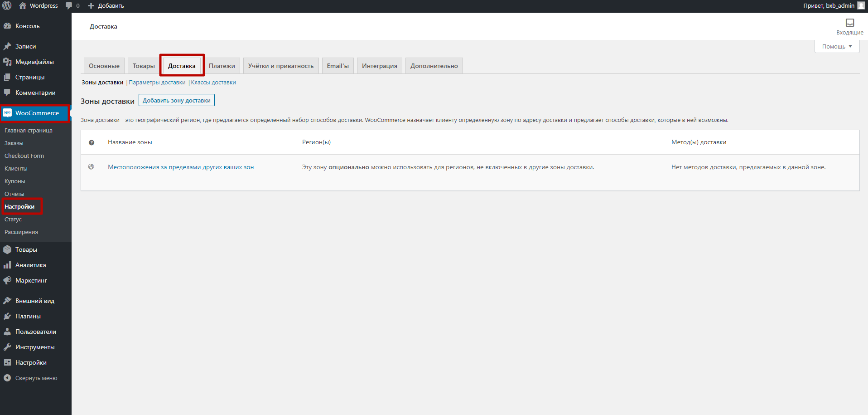Image resolution: width=868 pixels, height=415 pixels.
Task: Open the Дополнительно tab
Action: coord(434,66)
